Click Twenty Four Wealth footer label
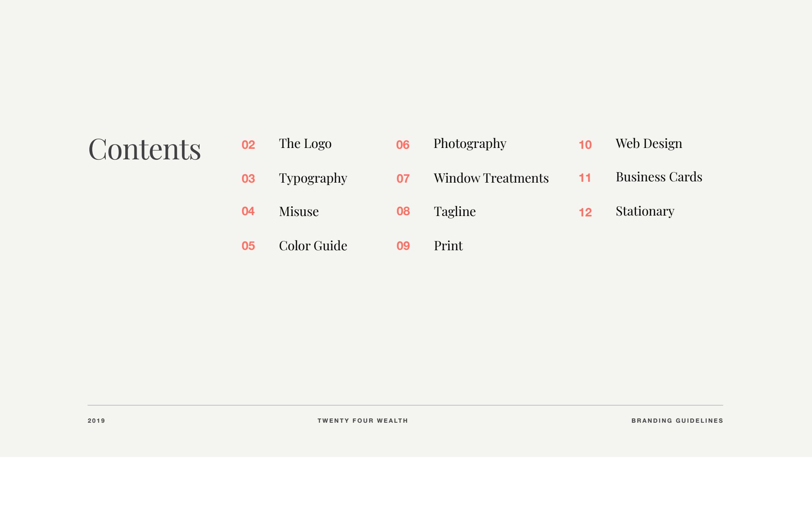812x525 pixels. click(x=362, y=421)
